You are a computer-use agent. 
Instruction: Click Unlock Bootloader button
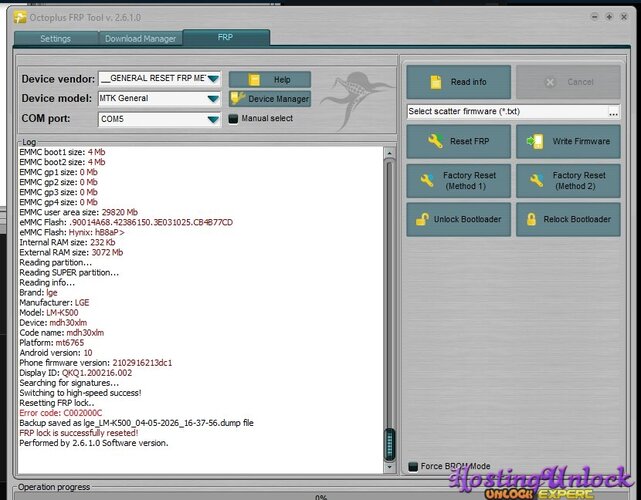(x=458, y=219)
